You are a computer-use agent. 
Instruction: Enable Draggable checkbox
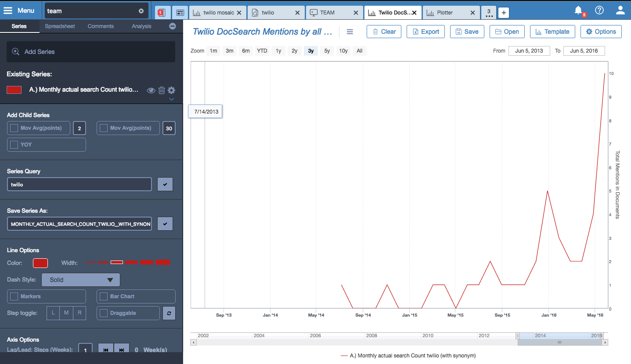[104, 313]
